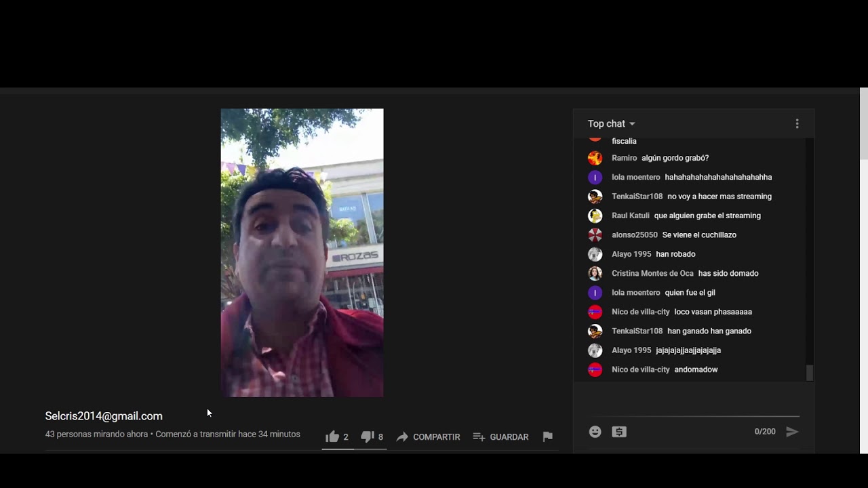868x488 pixels.
Task: Click the 0/200 character counter
Action: pyautogui.click(x=765, y=432)
